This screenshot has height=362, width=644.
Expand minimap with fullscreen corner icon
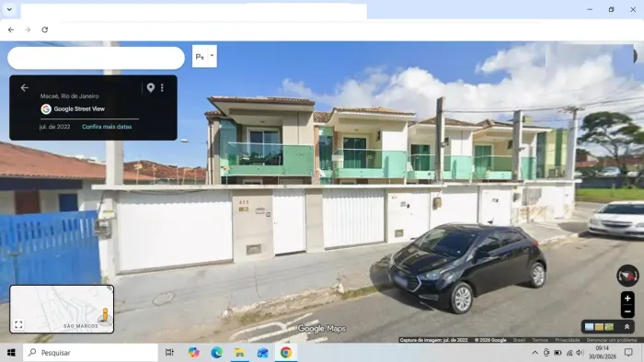pyautogui.click(x=18, y=324)
